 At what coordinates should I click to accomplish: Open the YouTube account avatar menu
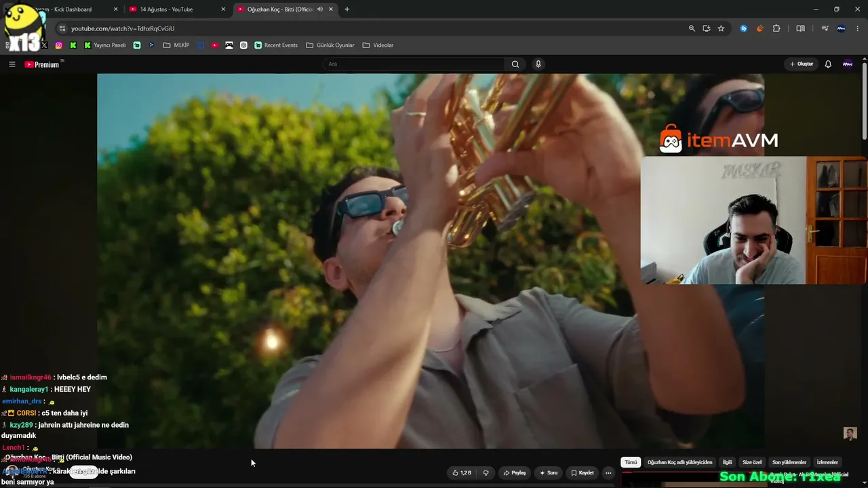click(848, 64)
